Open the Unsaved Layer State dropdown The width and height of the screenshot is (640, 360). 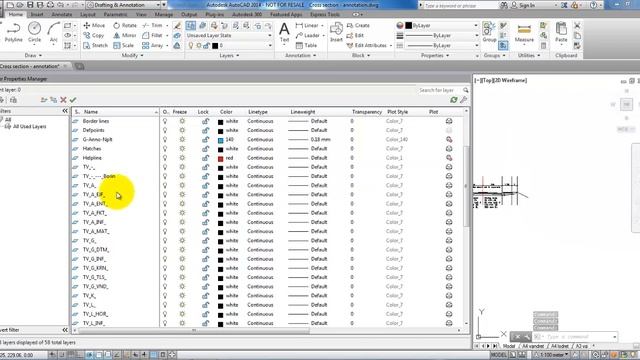[x=229, y=36]
